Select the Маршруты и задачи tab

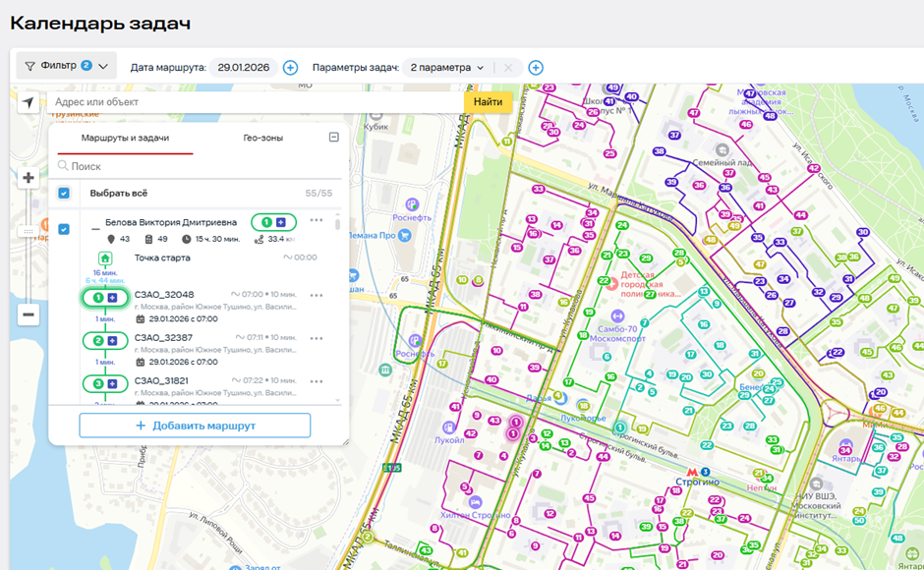click(x=125, y=138)
